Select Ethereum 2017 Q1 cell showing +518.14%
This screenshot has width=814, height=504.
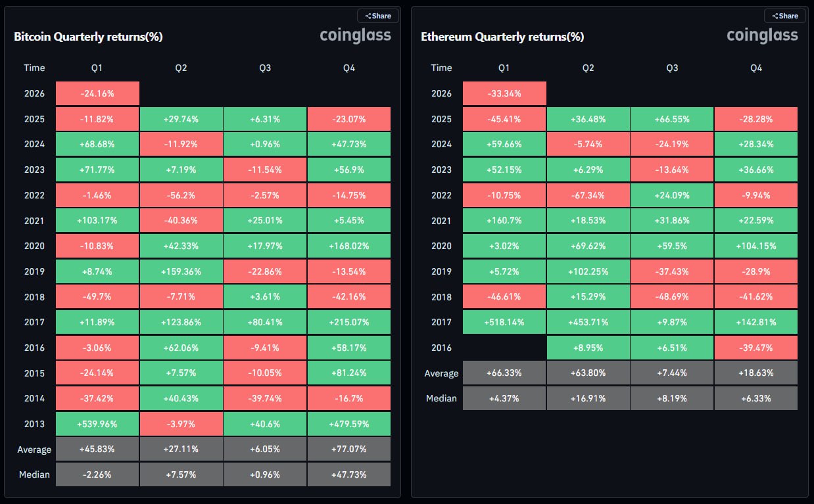504,322
